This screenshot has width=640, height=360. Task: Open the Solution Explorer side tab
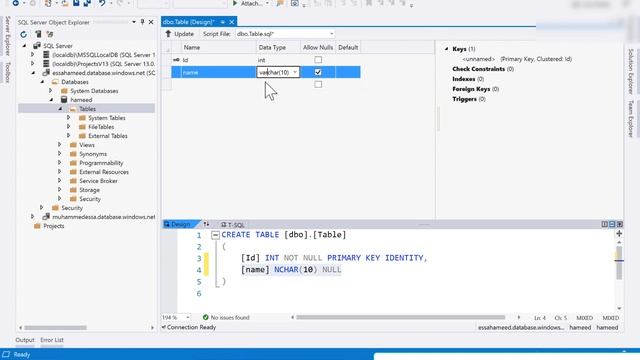coord(631,71)
